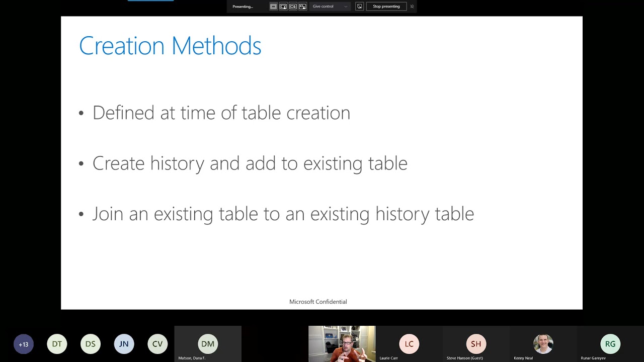Image resolution: width=644 pixels, height=362 pixels.
Task: Select participant avatar JN
Action: pos(124,344)
